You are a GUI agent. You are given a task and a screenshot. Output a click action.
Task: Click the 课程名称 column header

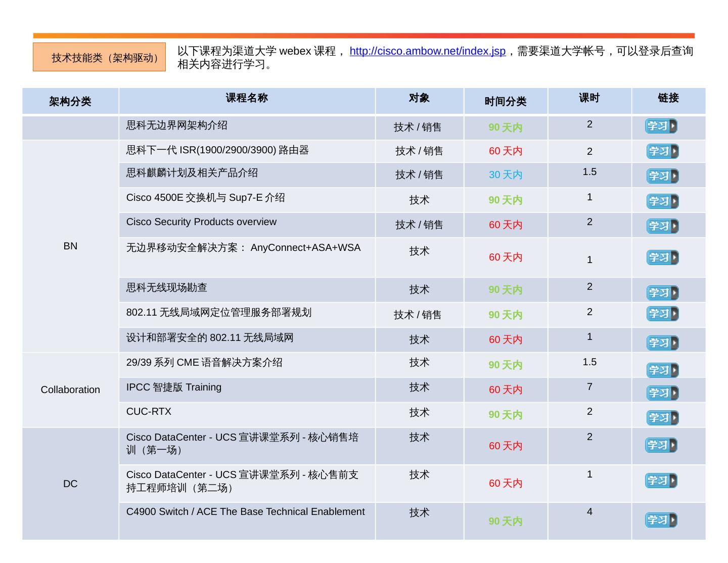pyautogui.click(x=247, y=101)
